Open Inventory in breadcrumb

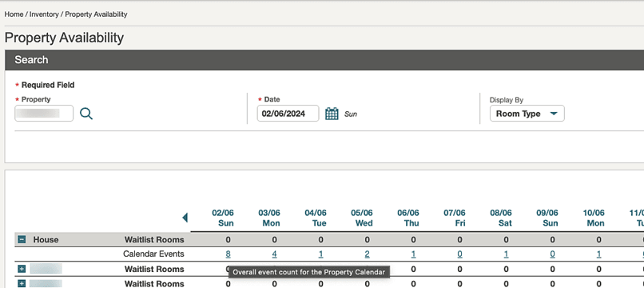pos(44,14)
